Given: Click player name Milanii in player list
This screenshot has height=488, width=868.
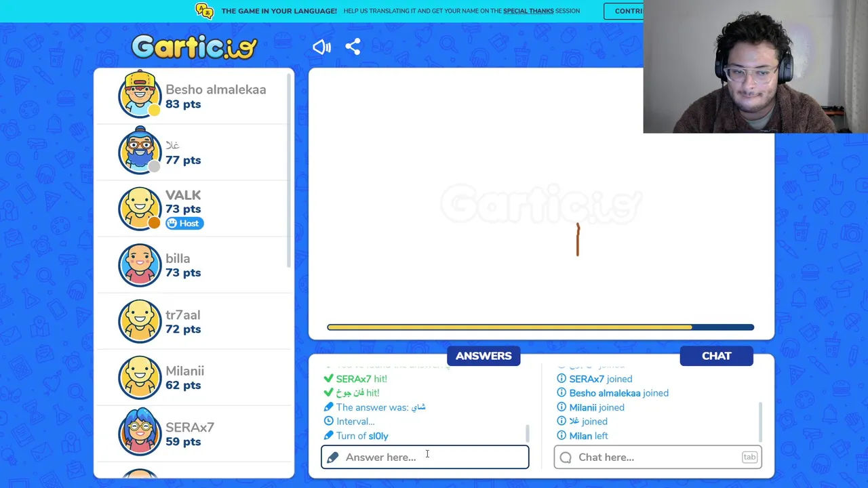Looking at the screenshot, I should [185, 371].
